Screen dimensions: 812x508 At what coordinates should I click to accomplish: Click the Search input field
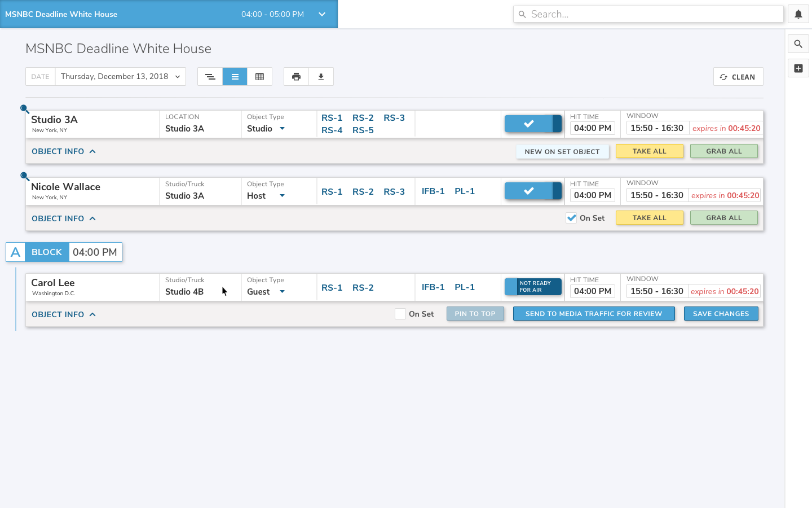click(648, 14)
